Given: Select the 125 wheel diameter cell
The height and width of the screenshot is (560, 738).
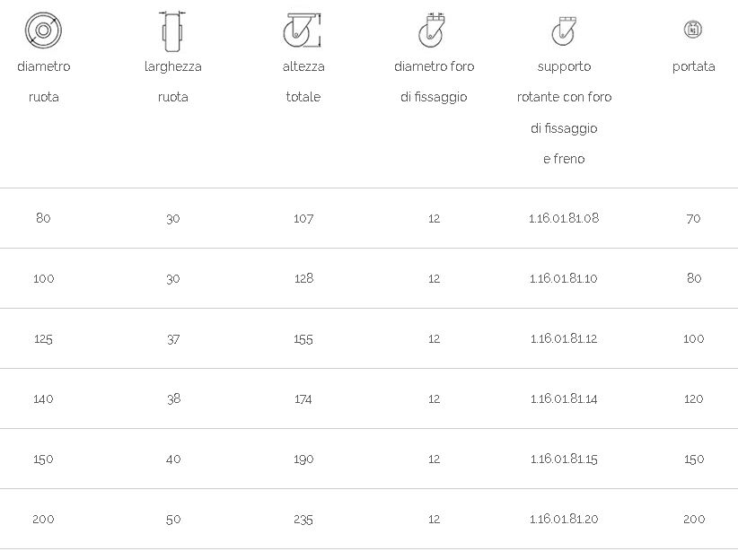Looking at the screenshot, I should coord(43,338).
